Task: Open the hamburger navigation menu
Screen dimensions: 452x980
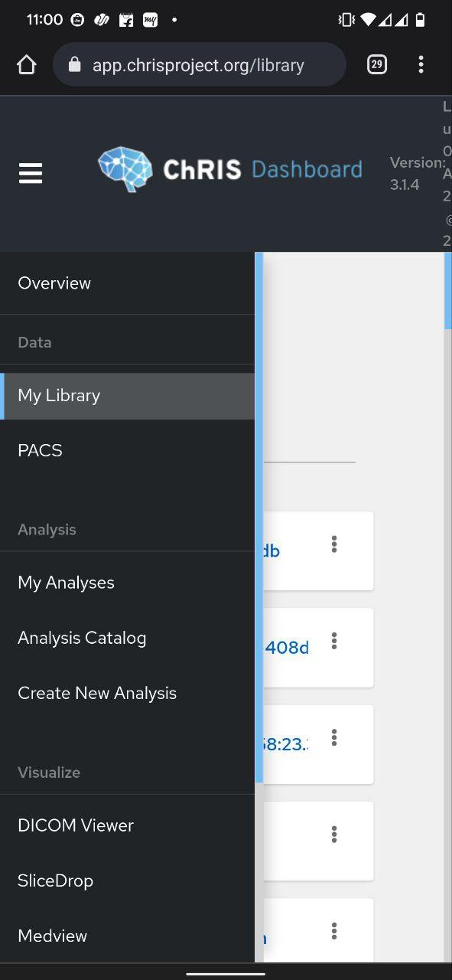Action: pos(31,173)
